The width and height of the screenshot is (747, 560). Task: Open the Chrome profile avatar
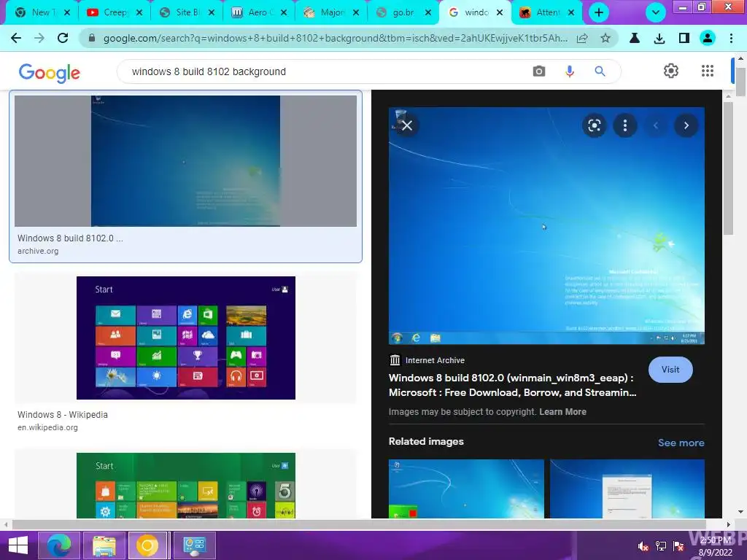pos(708,38)
